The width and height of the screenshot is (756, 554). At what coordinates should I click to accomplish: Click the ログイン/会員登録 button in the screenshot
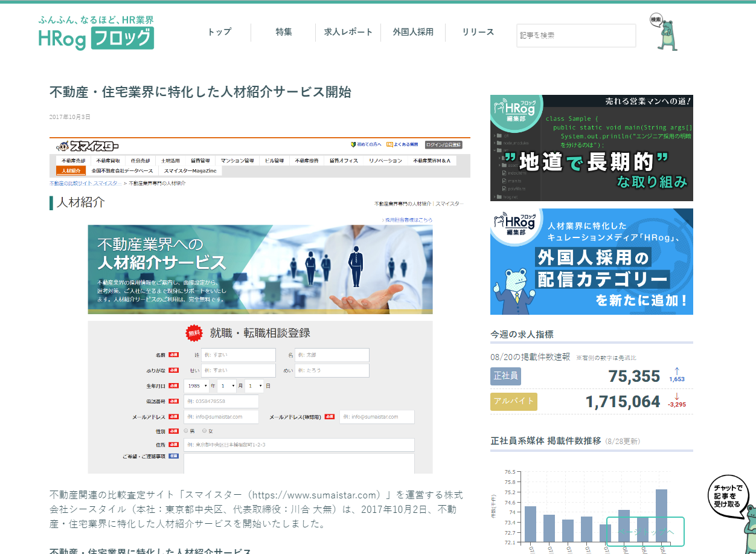coord(443,145)
